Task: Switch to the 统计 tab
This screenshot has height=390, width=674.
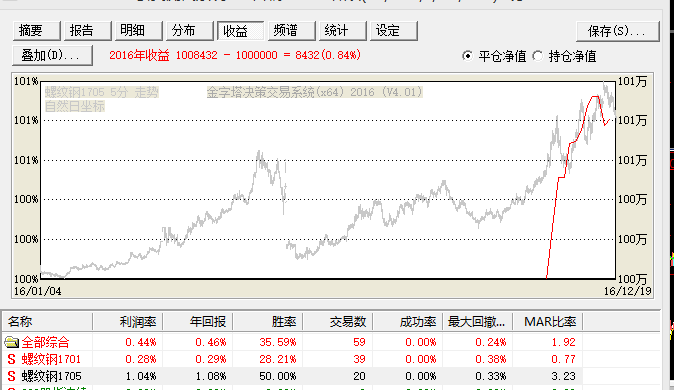Action: coord(343,31)
